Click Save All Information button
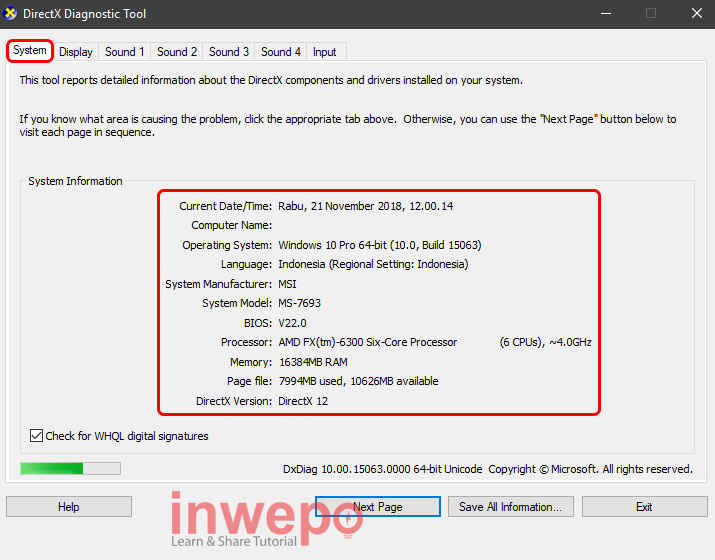The width and height of the screenshot is (715, 560). (x=511, y=507)
